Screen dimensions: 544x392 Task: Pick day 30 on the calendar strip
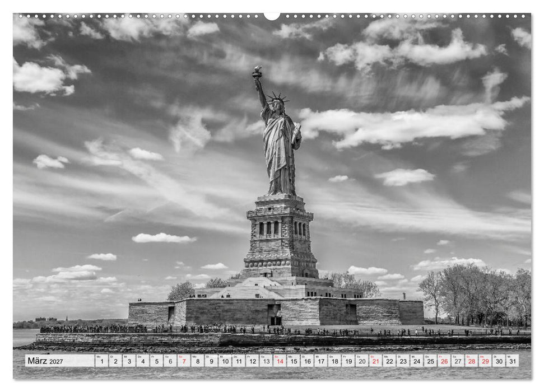pyautogui.click(x=499, y=361)
